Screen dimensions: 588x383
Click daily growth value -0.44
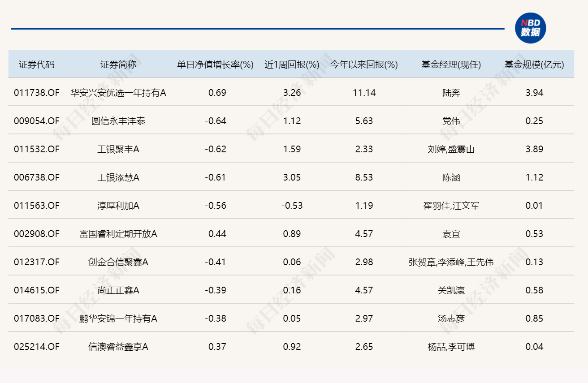216,234
